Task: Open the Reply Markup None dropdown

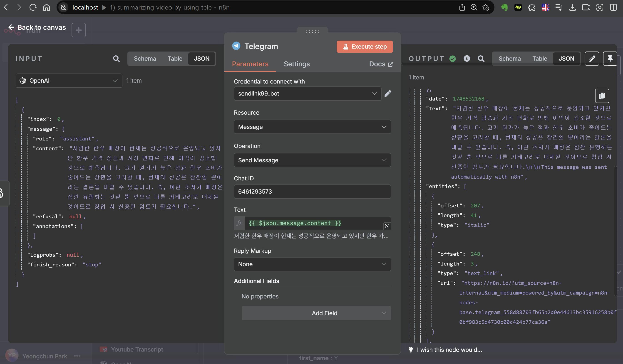Action: [312, 264]
